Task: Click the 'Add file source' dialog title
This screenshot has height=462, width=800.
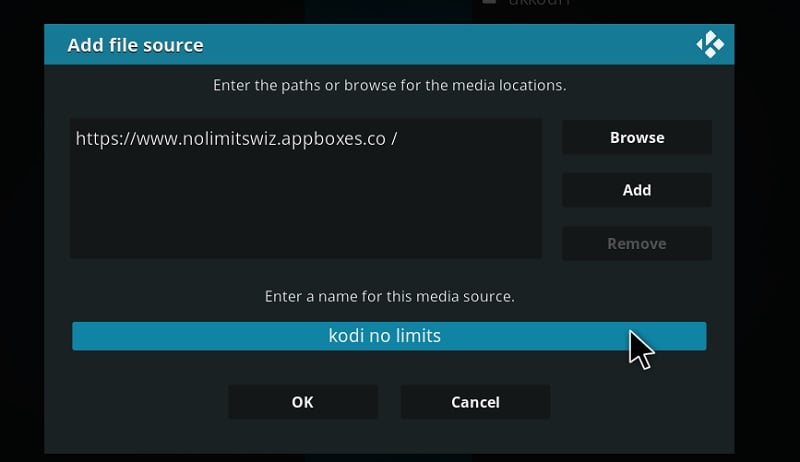Action: point(135,45)
